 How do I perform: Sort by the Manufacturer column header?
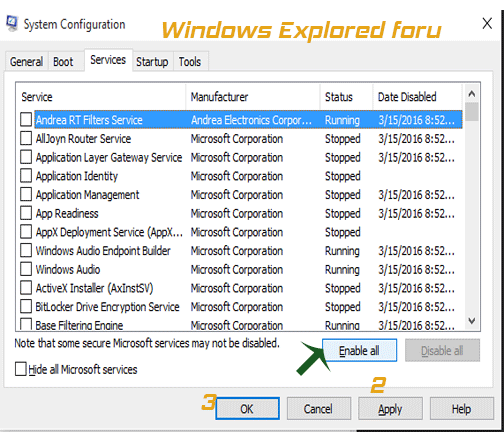[x=253, y=97]
